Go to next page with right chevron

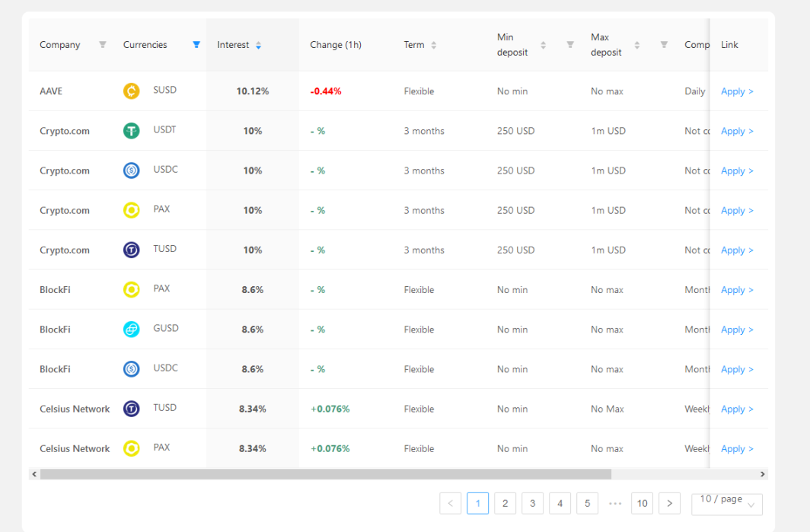tap(669, 504)
